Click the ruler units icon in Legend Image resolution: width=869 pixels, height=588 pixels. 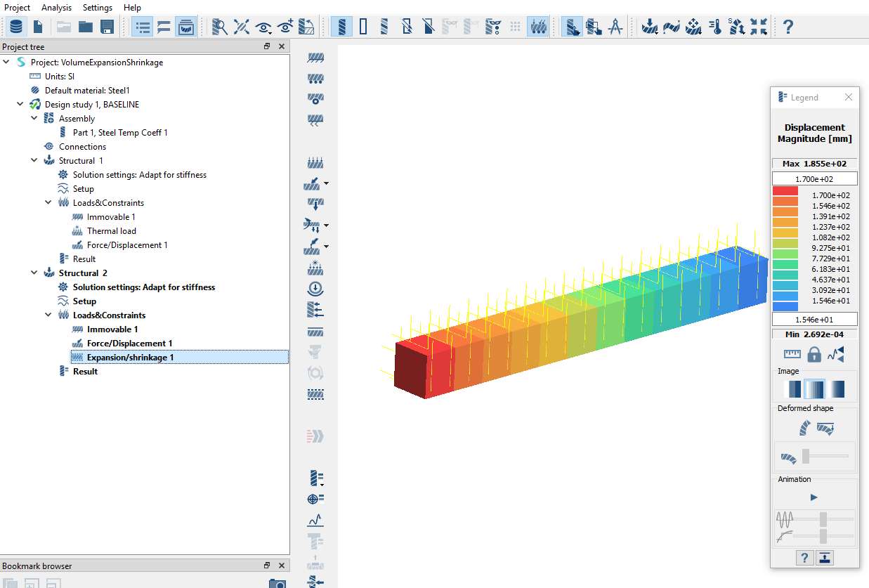pyautogui.click(x=792, y=354)
